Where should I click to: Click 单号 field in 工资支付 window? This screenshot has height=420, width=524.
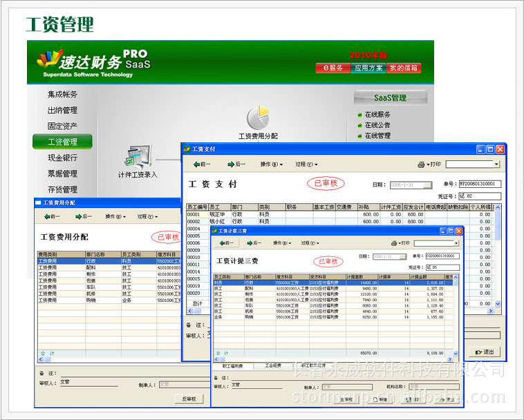point(480,184)
